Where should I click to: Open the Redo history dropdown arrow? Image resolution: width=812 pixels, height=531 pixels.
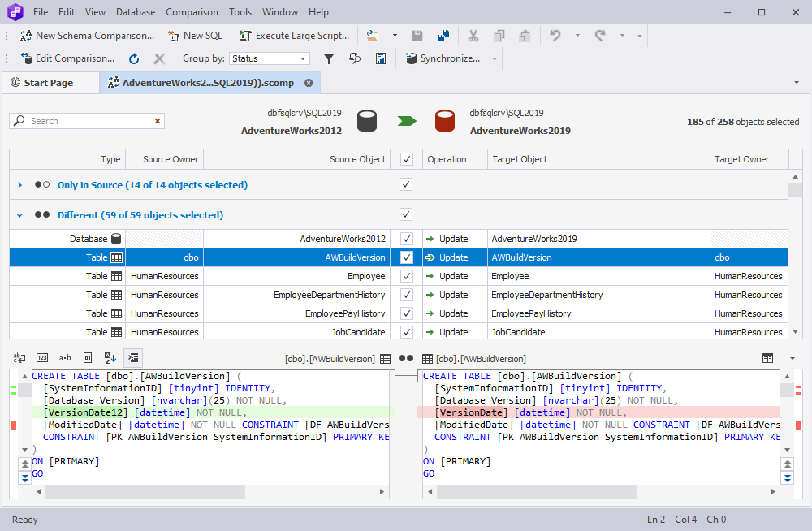pos(622,36)
